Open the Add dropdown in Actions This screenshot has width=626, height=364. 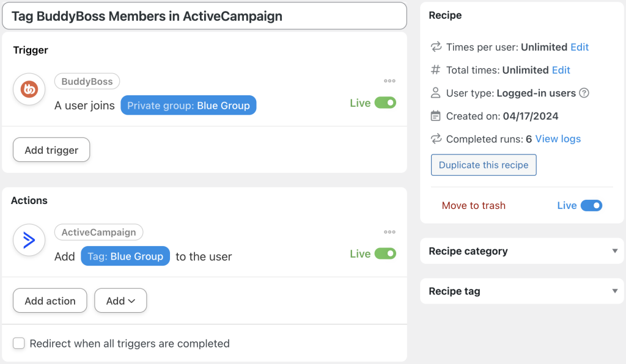(120, 300)
